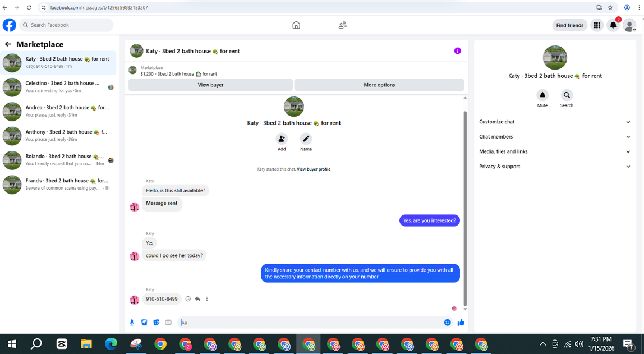Click the chat area vertical scrollbar
644x354 pixels.
(465, 209)
